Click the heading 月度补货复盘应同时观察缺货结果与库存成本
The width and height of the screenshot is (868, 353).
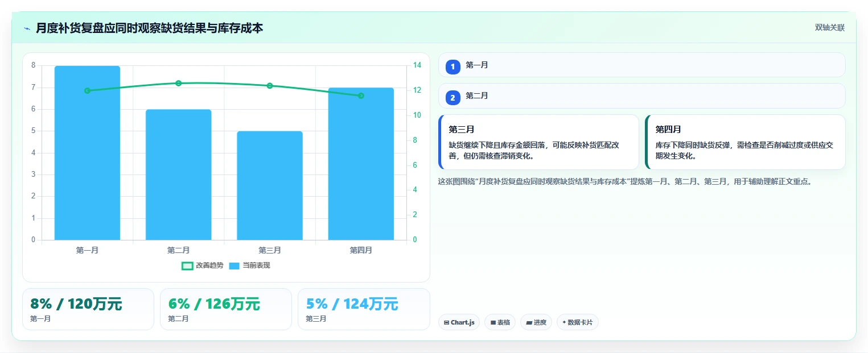149,28
